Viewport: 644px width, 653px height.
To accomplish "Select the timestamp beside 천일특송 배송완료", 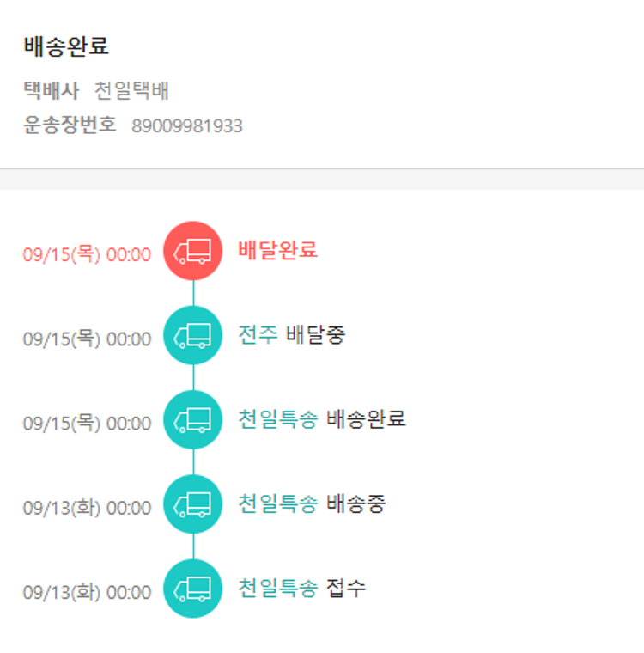I will click(87, 423).
